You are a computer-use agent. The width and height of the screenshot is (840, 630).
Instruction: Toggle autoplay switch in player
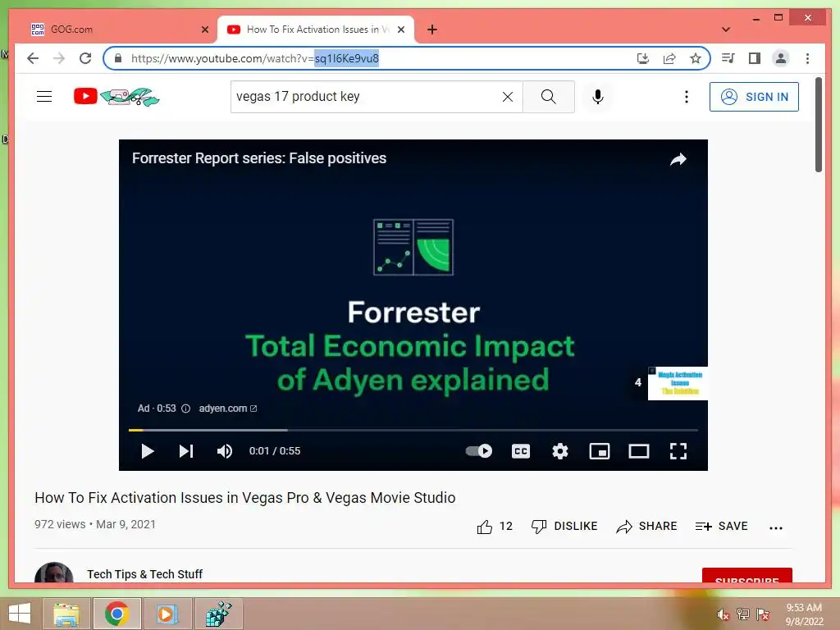(x=479, y=451)
